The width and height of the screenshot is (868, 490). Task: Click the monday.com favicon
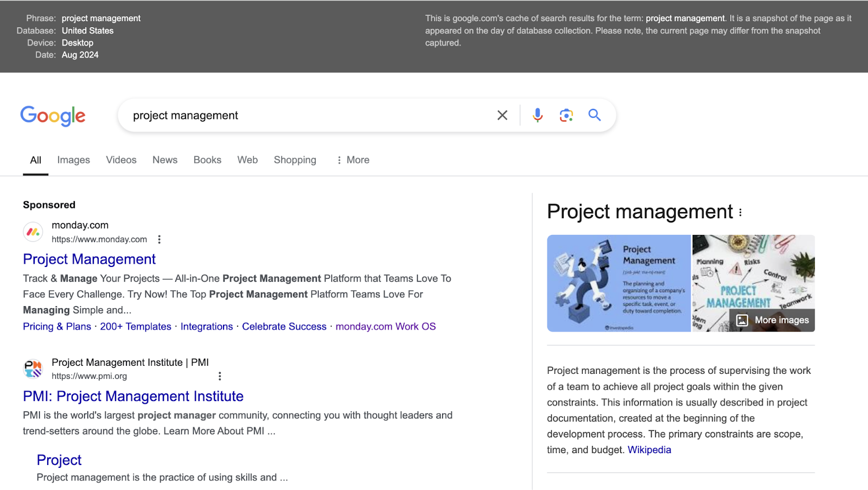(x=33, y=232)
